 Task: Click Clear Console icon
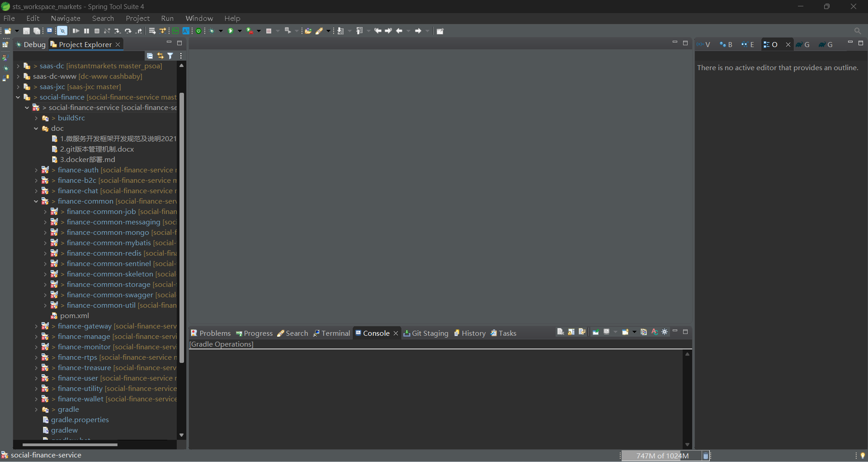[561, 332]
